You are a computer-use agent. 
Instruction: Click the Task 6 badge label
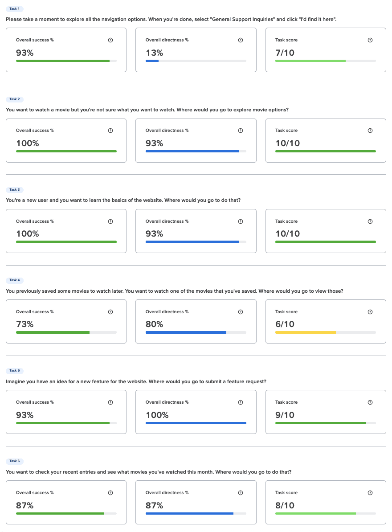(15, 461)
